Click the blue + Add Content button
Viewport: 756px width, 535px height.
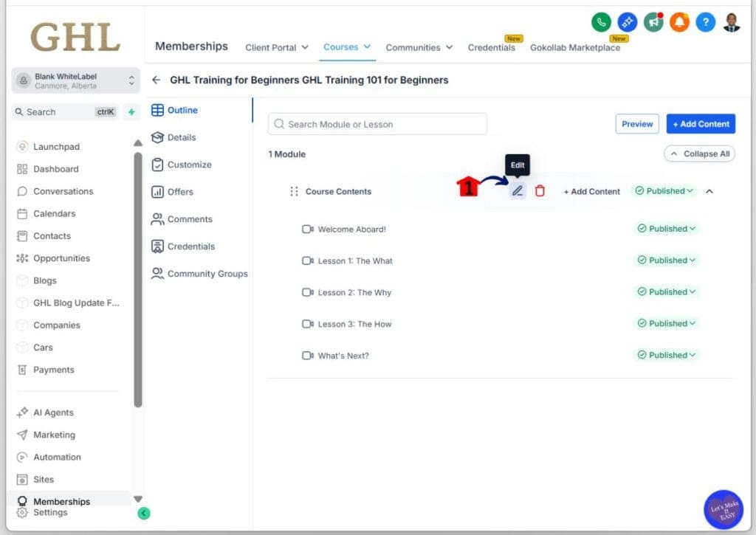(x=700, y=123)
